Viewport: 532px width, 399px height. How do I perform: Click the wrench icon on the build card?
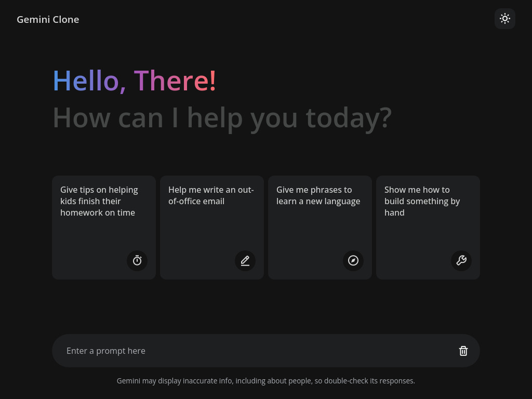pyautogui.click(x=461, y=260)
